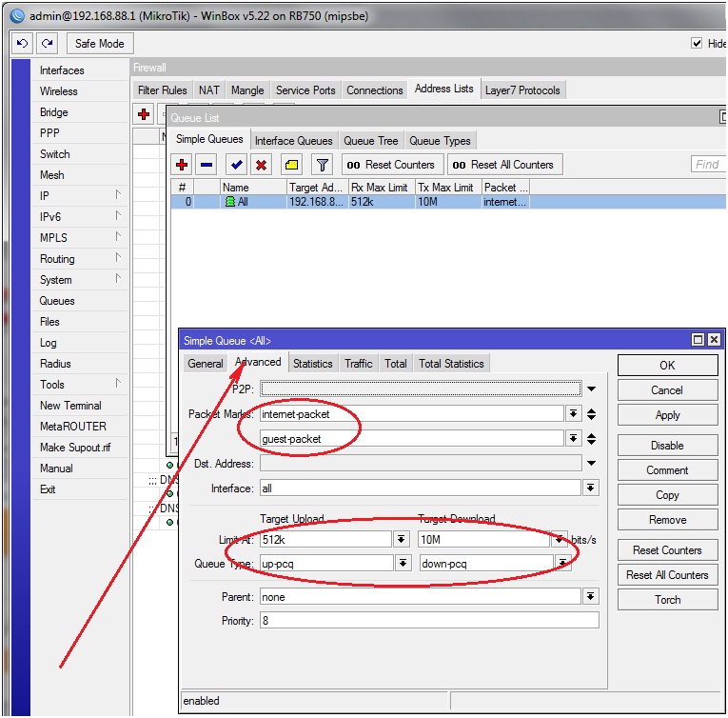Viewport: 728px width, 718px height.
Task: Click the blue checkmark enable icon
Action: click(x=237, y=165)
